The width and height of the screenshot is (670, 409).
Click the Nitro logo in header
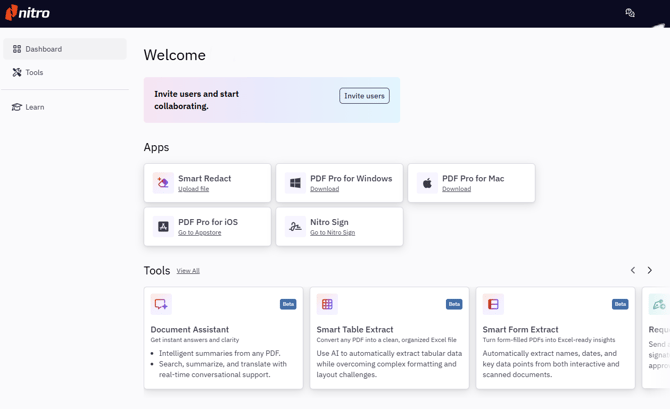27,13
